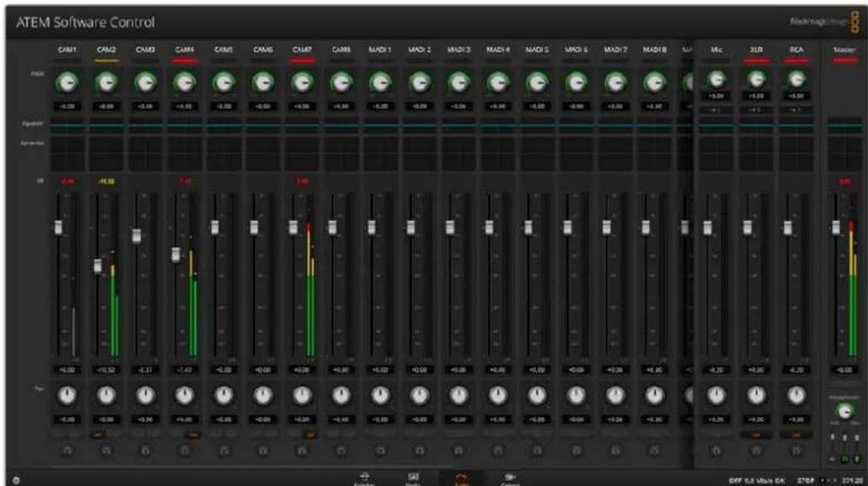Solo MADI 5 with its headphone icon
Viewport: 868px width, 486px height.
coord(537,450)
